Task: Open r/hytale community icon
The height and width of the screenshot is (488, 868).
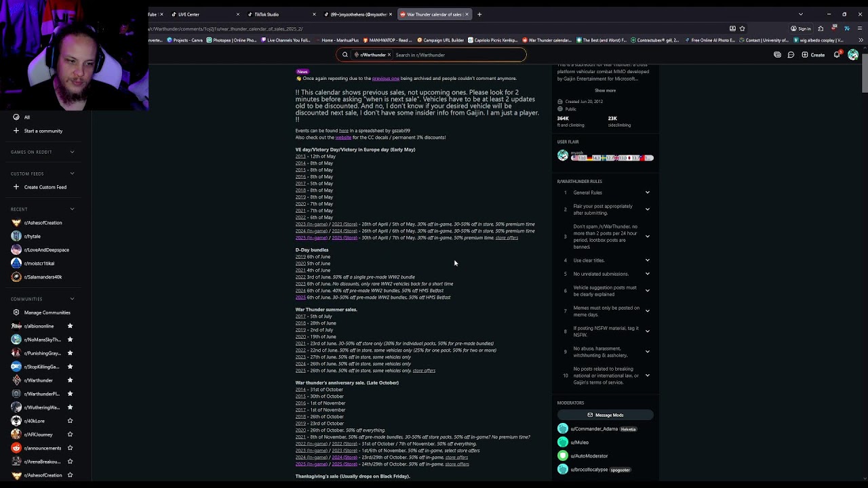Action: pyautogui.click(x=16, y=236)
